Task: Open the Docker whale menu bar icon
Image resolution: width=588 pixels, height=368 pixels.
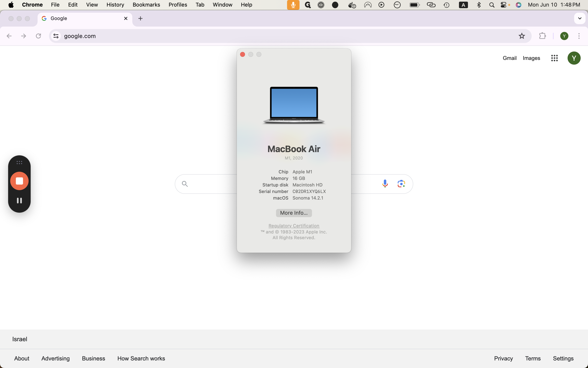Action: tap(352, 5)
